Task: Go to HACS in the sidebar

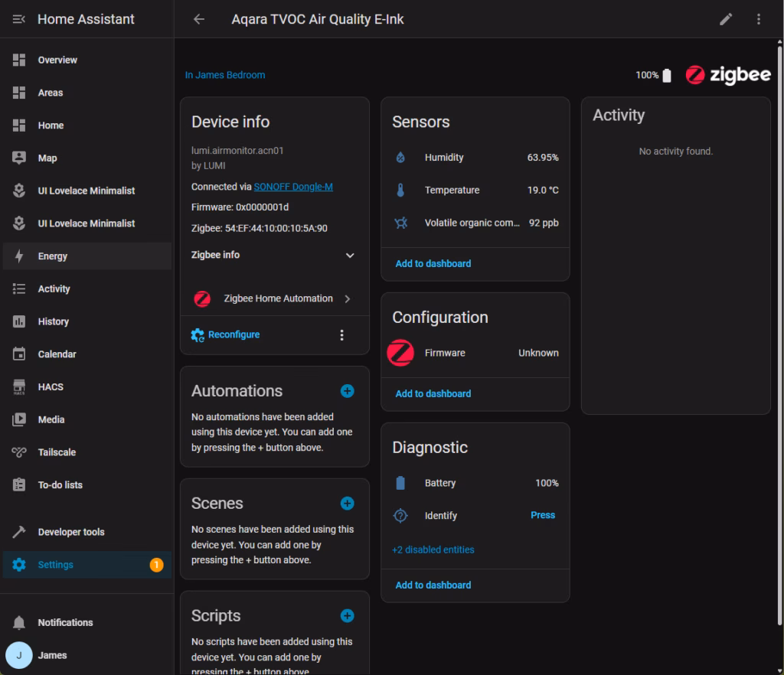Action: 51,387
